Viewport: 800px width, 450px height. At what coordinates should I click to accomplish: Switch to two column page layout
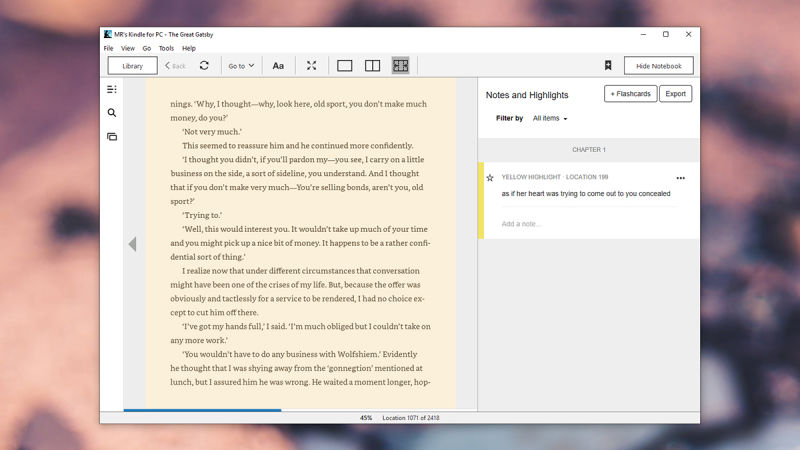coord(372,65)
